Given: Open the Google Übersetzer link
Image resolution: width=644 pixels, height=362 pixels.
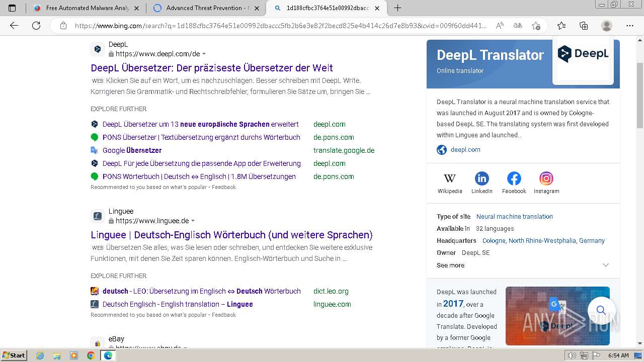Looking at the screenshot, I should (132, 150).
